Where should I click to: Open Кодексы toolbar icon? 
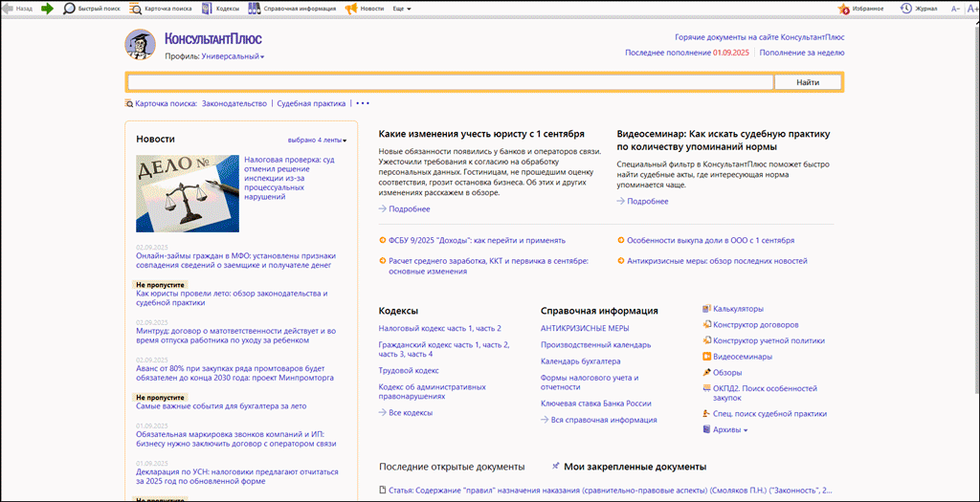pyautogui.click(x=208, y=9)
